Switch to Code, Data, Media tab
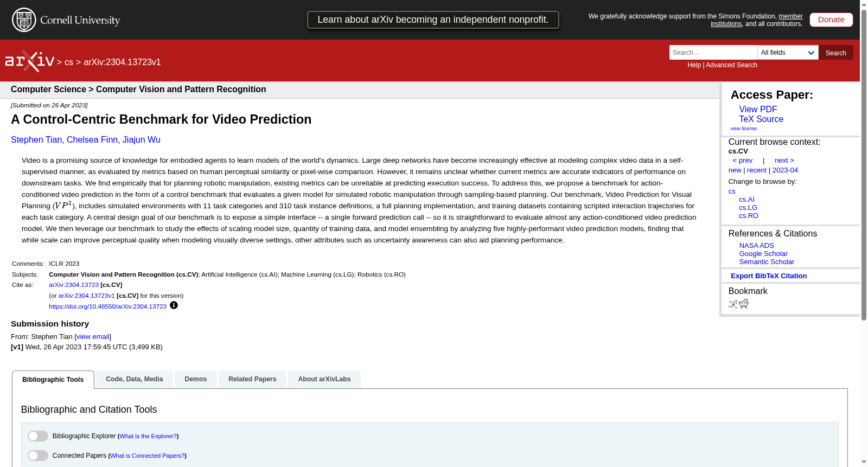 (x=135, y=379)
